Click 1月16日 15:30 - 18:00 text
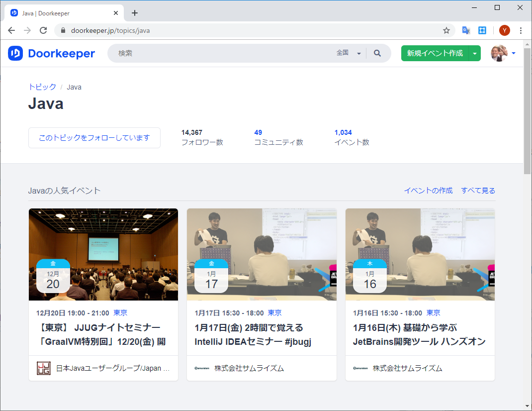The width and height of the screenshot is (532, 411). [387, 313]
